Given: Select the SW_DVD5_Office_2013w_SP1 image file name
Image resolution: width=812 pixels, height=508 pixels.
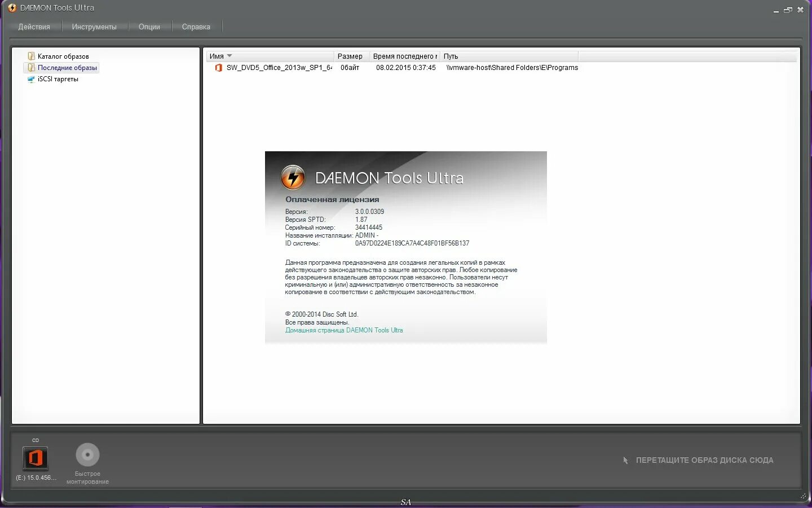Looking at the screenshot, I should coord(279,68).
